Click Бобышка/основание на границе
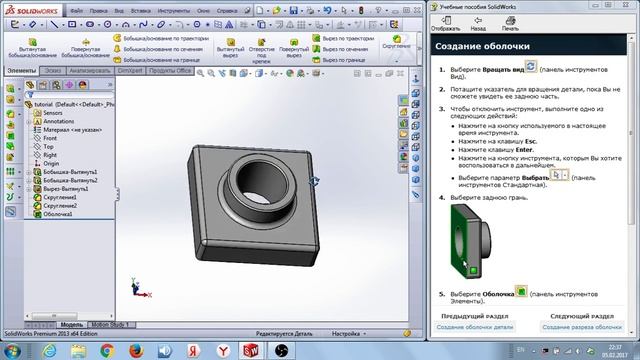The height and width of the screenshot is (360, 640). click(157, 60)
